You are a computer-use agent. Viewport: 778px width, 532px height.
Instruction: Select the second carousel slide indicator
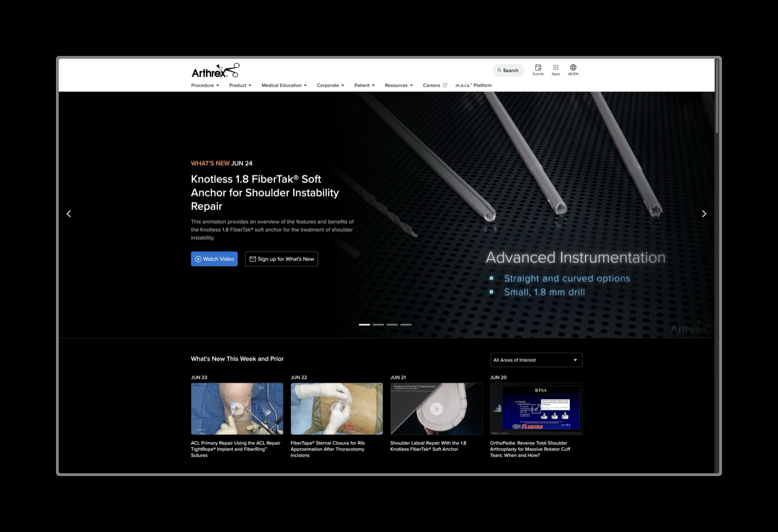[378, 324]
